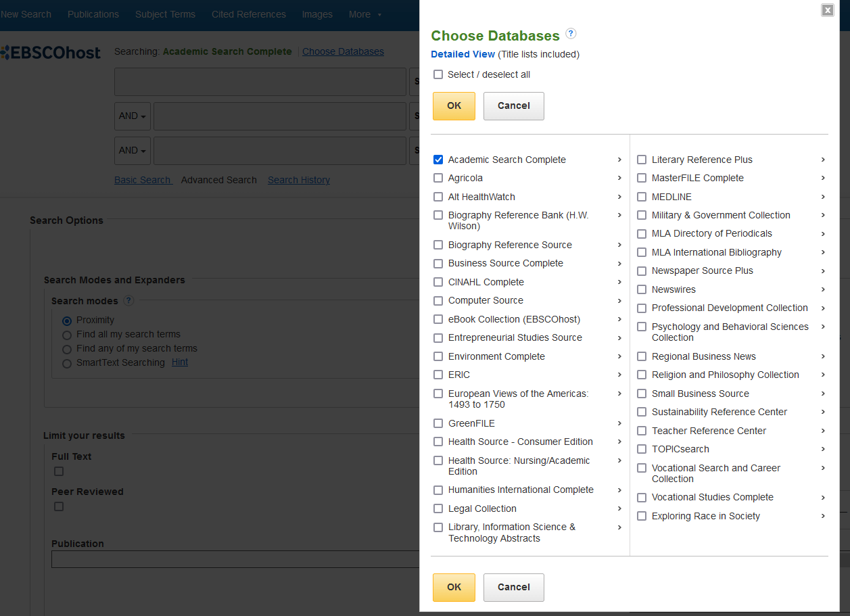Show details arrow for Small Business Source
The width and height of the screenshot is (850, 616).
coord(823,394)
